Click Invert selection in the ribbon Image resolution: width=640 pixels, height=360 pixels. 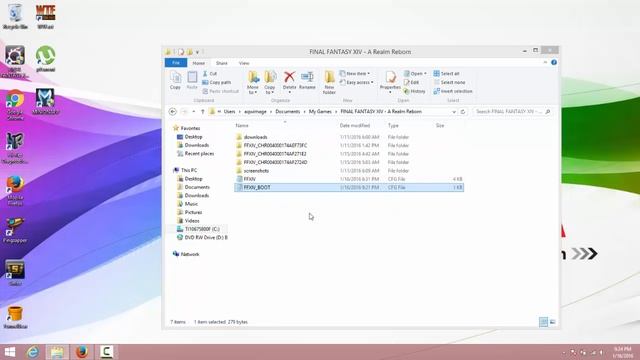click(x=453, y=91)
